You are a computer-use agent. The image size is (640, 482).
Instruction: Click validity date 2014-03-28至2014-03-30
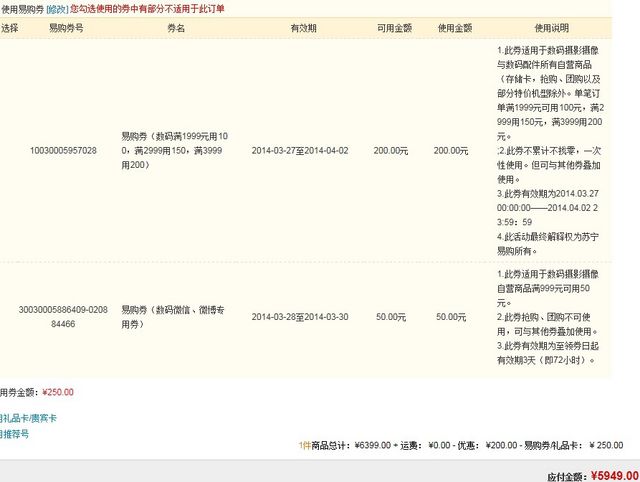click(300, 317)
